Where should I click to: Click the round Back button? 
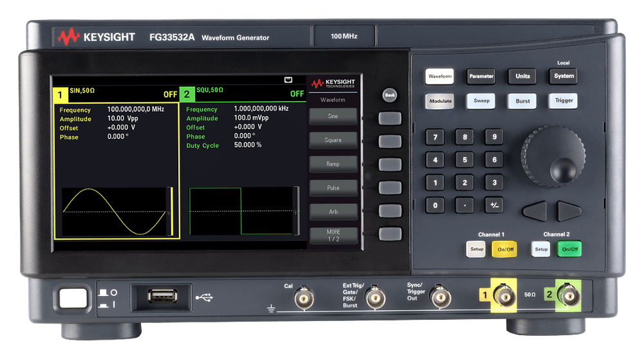[390, 95]
